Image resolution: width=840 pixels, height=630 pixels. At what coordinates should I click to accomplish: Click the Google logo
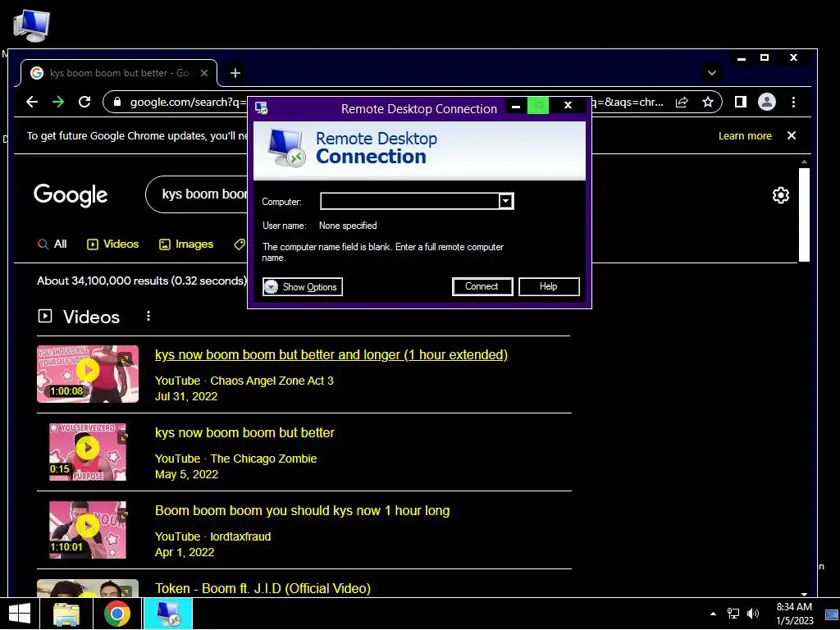pos(71,195)
